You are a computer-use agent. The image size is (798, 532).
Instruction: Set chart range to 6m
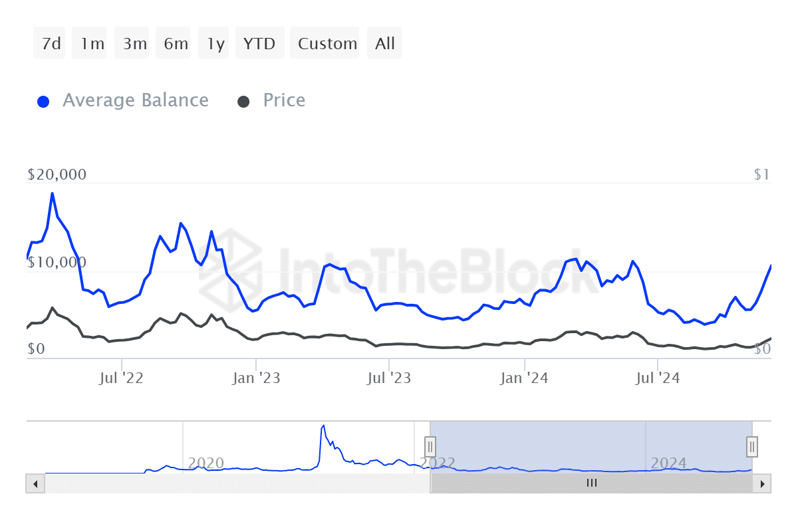(x=176, y=44)
